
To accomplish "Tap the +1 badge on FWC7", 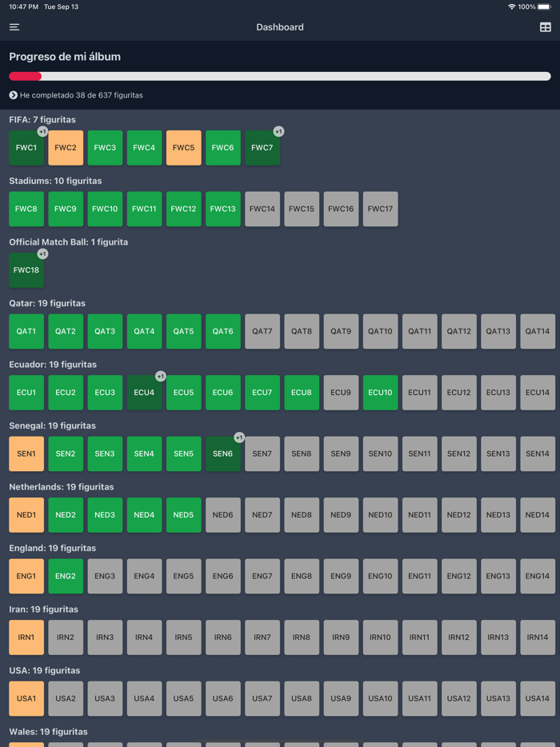I will [278, 131].
